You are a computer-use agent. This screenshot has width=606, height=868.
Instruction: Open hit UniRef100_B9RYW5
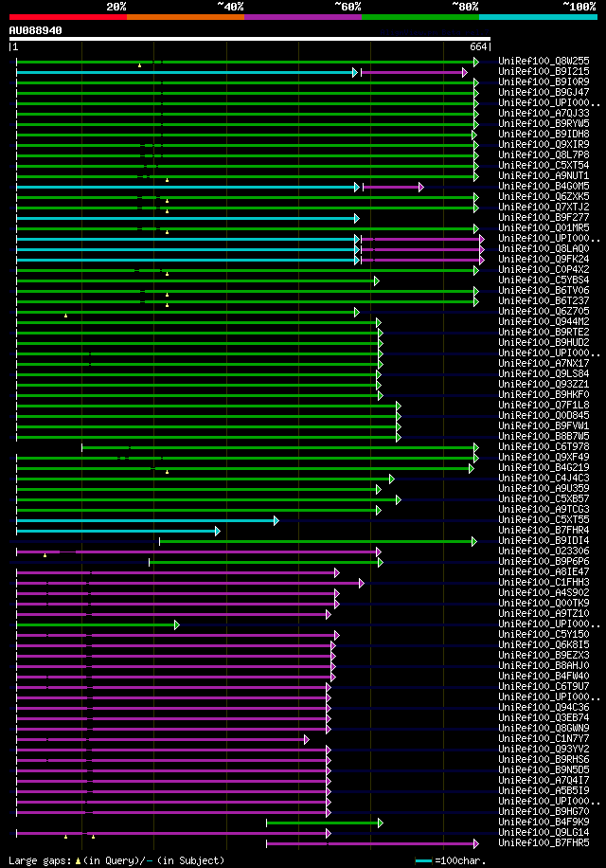click(x=544, y=124)
